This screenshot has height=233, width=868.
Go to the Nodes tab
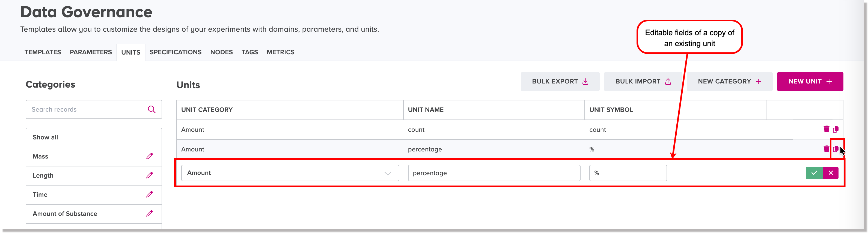(x=221, y=52)
